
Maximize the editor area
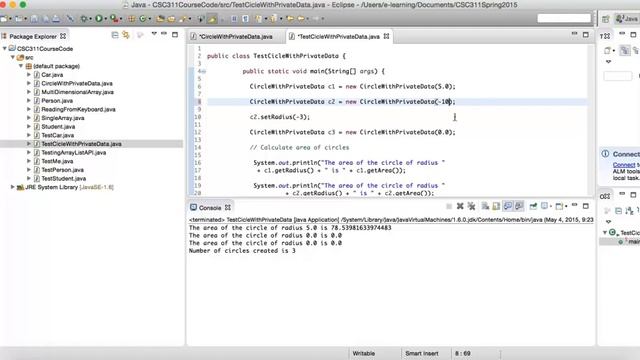click(x=586, y=35)
